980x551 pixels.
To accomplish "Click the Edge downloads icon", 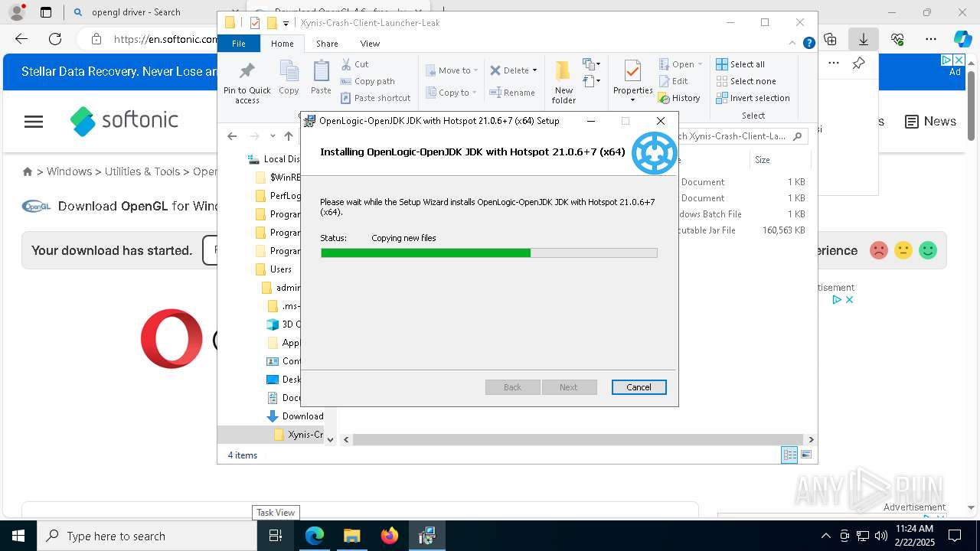I will pos(863,39).
